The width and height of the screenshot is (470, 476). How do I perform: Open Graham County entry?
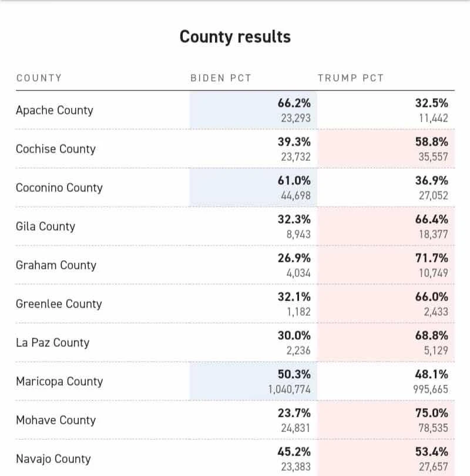click(56, 265)
